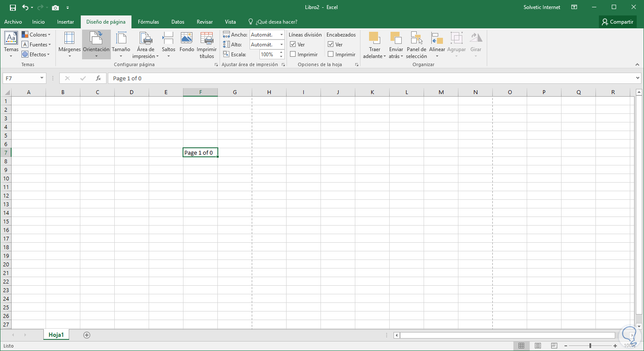The image size is (644, 351).
Task: Open the Colores theme dropdown
Action: point(36,35)
